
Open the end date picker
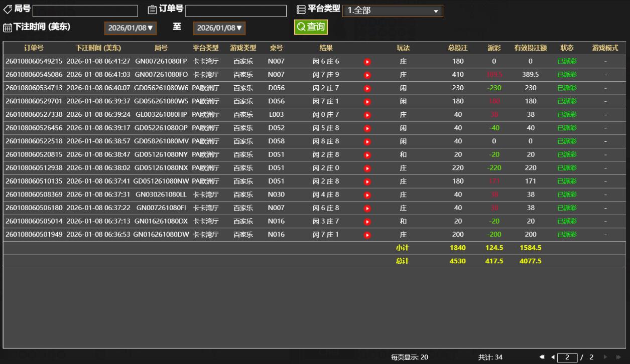pyautogui.click(x=219, y=28)
